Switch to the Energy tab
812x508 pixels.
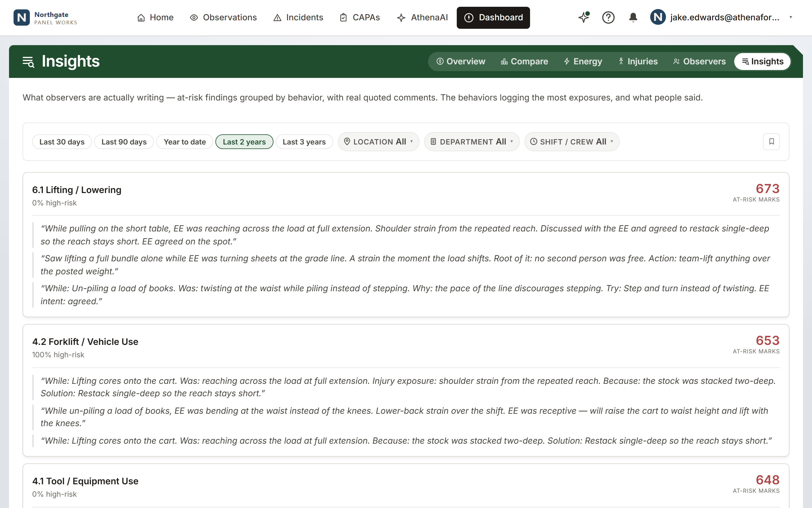583,62
